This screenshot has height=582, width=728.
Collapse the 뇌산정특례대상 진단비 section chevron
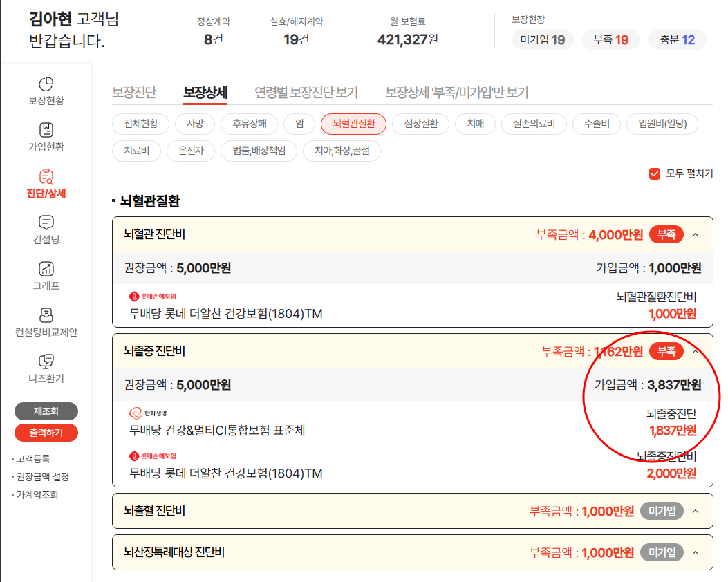tap(696, 552)
